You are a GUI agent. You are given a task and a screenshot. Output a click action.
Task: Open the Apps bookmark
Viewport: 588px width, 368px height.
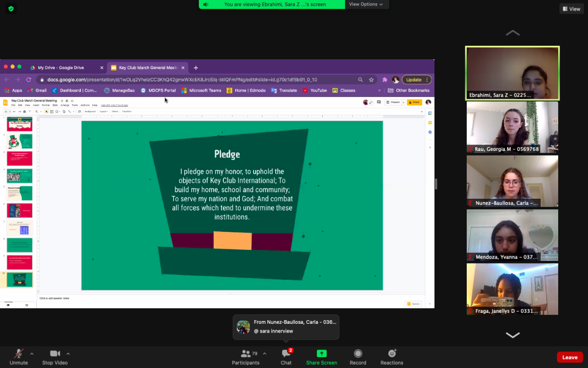tap(13, 91)
